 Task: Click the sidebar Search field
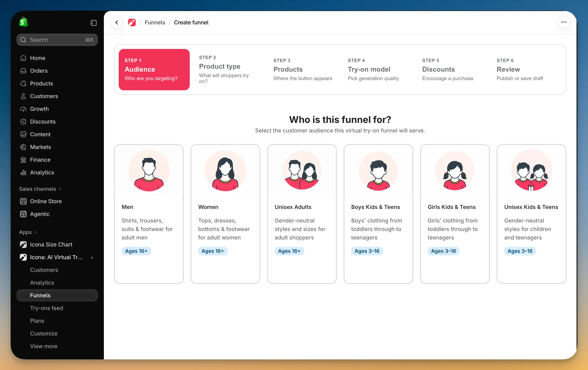click(x=57, y=40)
